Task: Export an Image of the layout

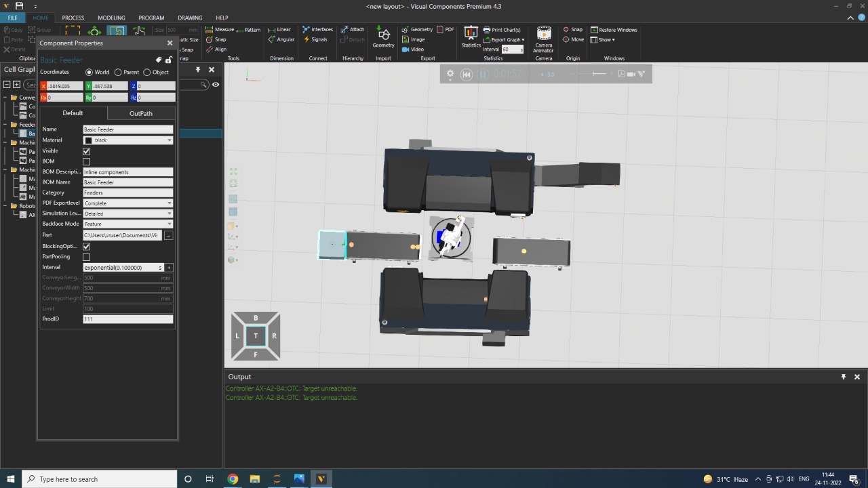Action: click(x=414, y=39)
